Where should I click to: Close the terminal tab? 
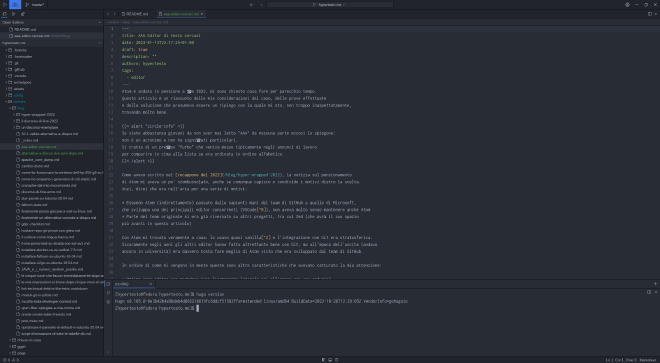tap(151, 284)
